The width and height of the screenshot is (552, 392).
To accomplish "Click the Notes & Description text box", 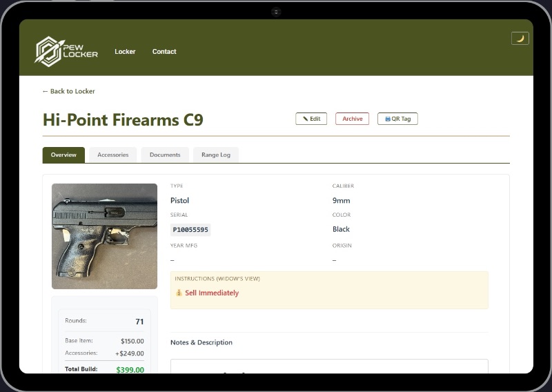I will [329, 366].
